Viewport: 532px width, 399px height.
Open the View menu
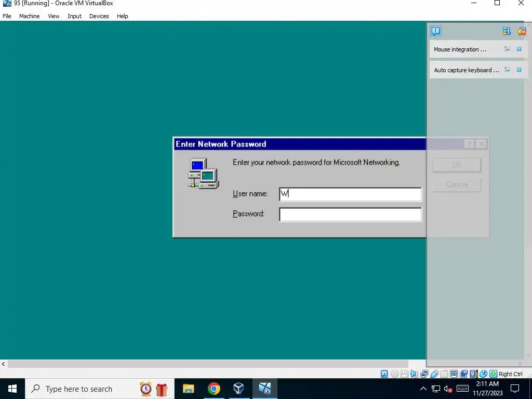[54, 16]
